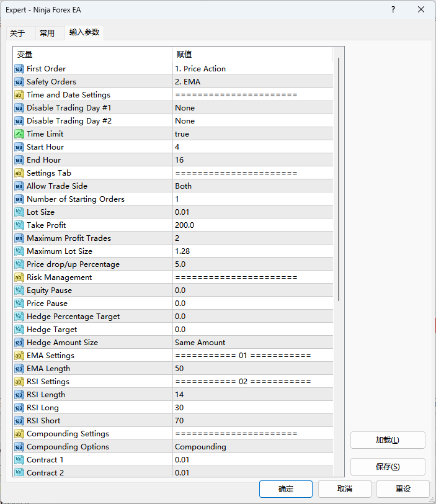Toggle the Time Limit true value

[x=253, y=134]
